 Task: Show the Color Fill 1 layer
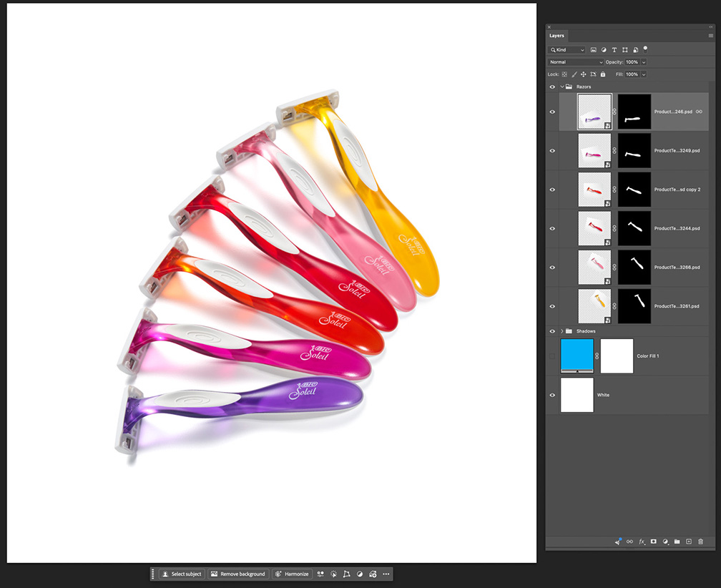click(x=552, y=356)
